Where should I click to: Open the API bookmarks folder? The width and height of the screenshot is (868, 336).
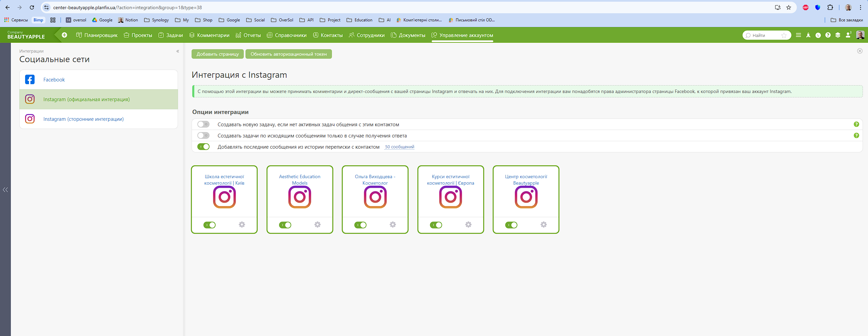coord(307,20)
